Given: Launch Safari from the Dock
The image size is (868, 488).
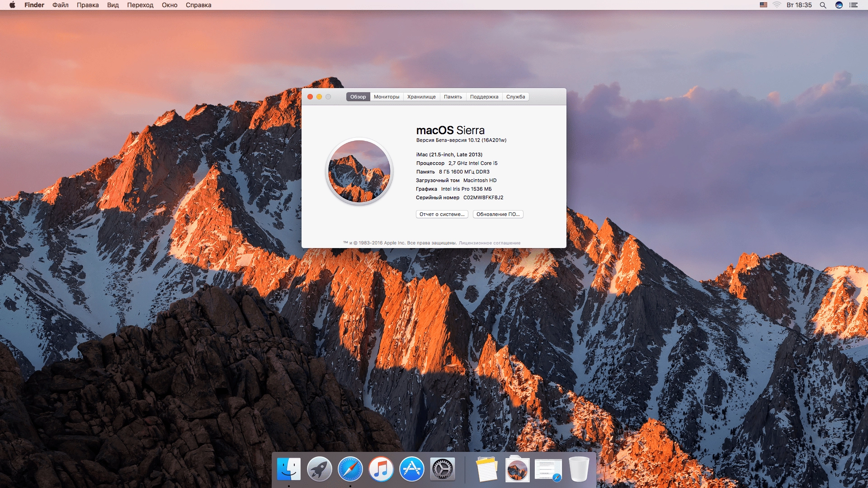Looking at the screenshot, I should [350, 469].
